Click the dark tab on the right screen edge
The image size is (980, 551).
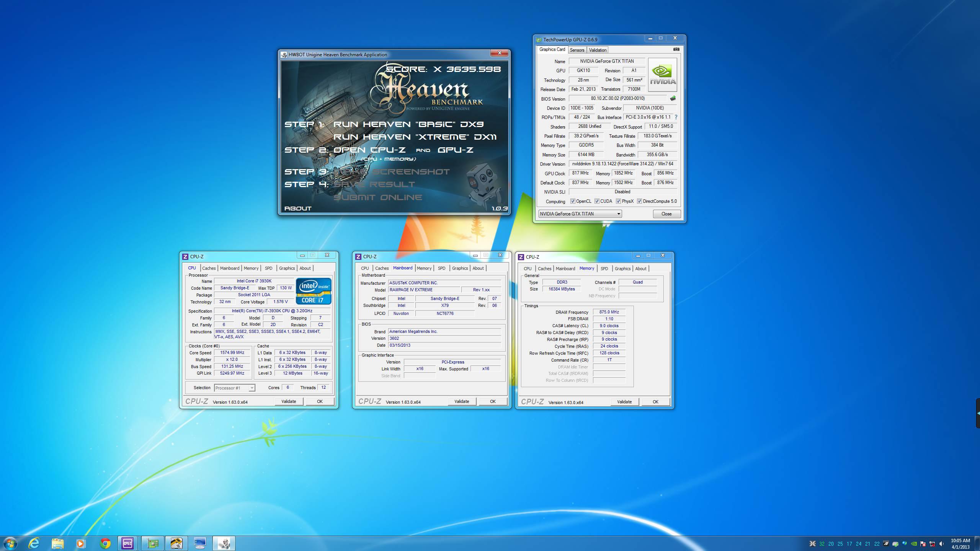coord(978,413)
